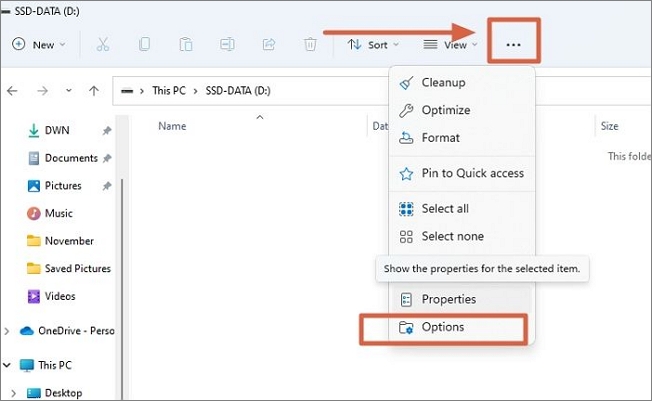
Task: Click the Share icon in toolbar
Action: pyautogui.click(x=269, y=45)
